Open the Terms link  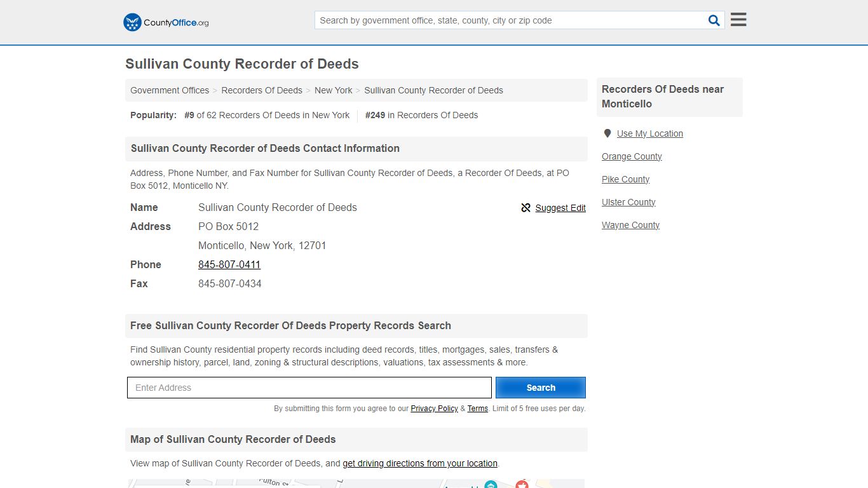tap(478, 409)
